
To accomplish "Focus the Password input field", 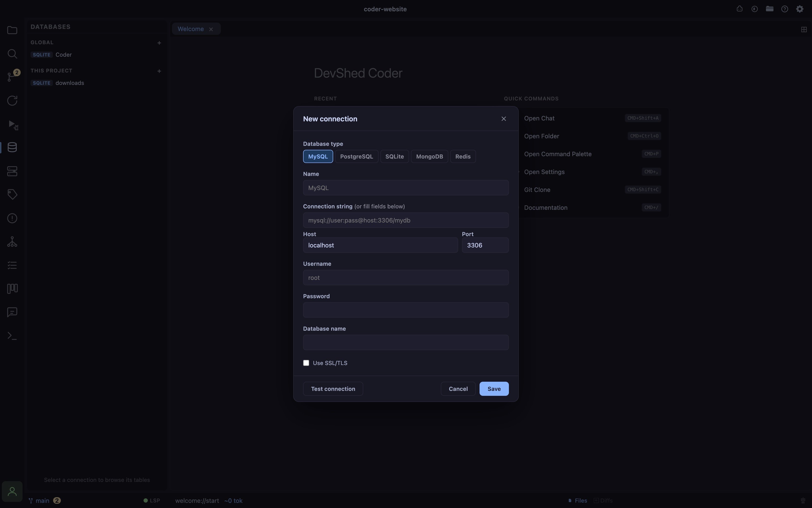I will (x=406, y=310).
